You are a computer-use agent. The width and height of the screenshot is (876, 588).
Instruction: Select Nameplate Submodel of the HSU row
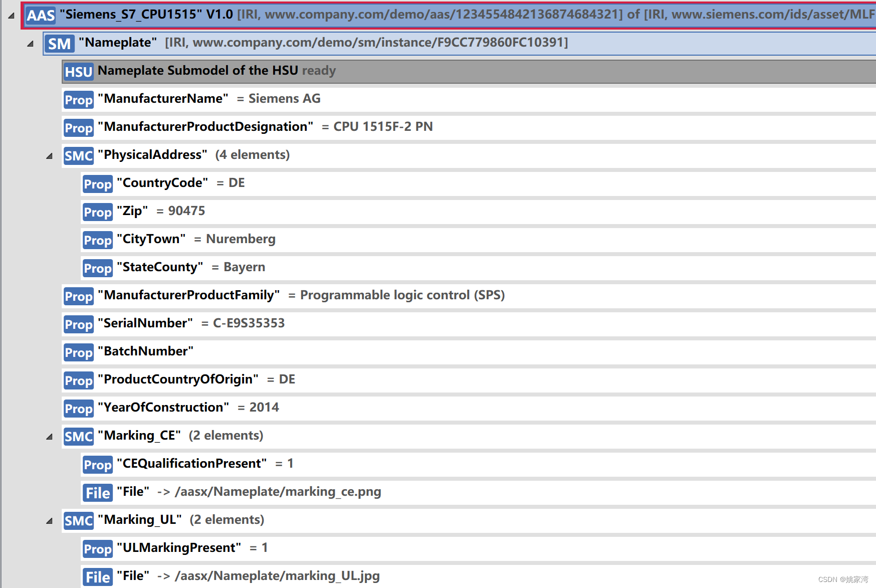click(469, 72)
